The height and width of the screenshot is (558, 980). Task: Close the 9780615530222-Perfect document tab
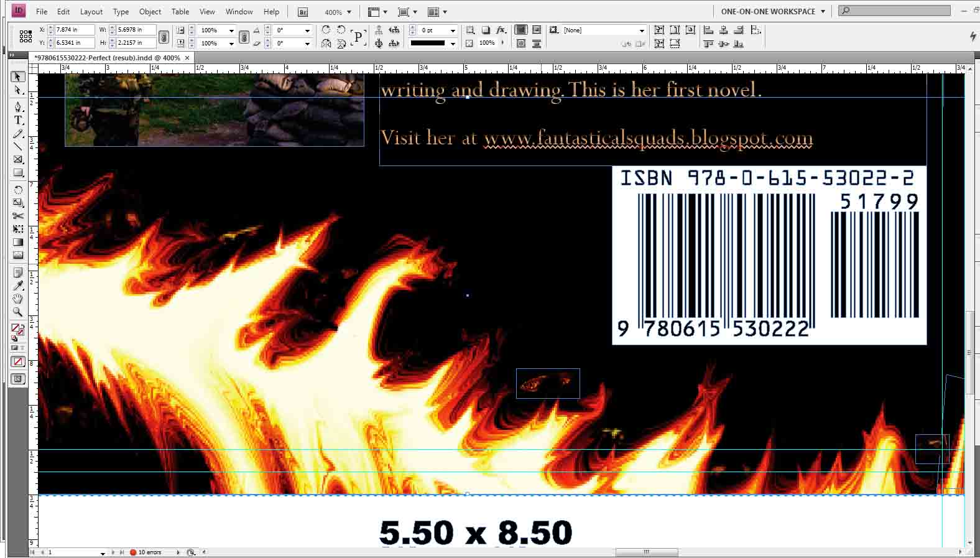click(187, 58)
